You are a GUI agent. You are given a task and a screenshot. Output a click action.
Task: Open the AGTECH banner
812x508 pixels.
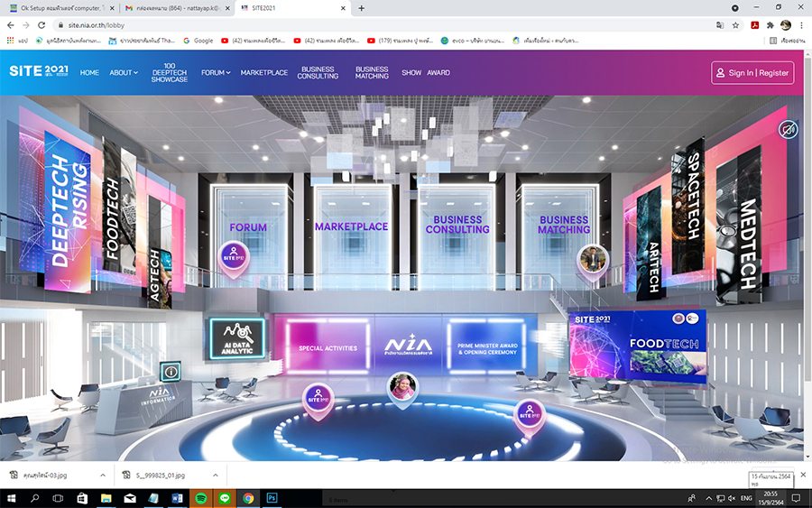click(159, 252)
